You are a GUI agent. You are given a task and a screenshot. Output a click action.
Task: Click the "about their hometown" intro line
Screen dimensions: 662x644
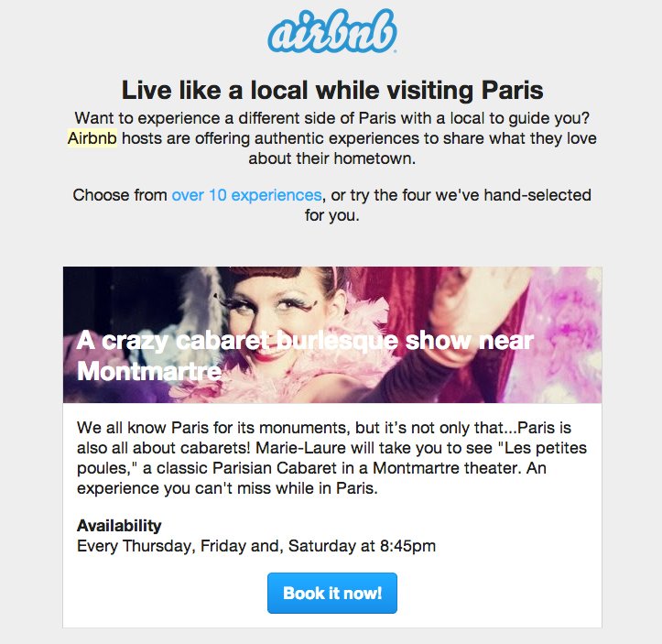331,158
